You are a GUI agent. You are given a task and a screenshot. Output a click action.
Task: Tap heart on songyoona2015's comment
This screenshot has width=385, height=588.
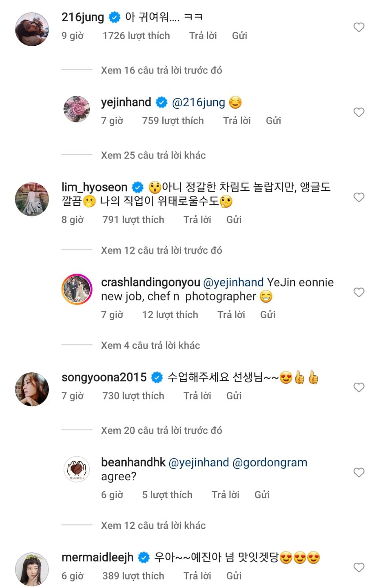pyautogui.click(x=358, y=387)
